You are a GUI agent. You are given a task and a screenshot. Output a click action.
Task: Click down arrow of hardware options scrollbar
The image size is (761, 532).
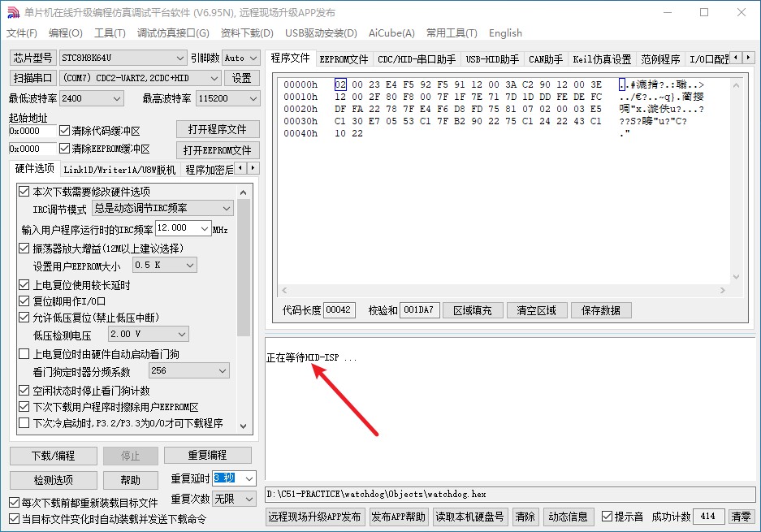tap(243, 426)
